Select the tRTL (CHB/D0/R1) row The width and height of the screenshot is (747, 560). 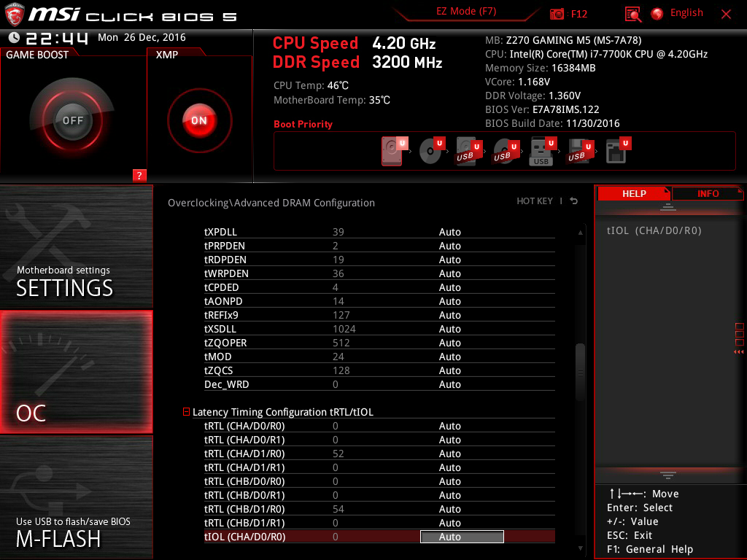[379, 495]
